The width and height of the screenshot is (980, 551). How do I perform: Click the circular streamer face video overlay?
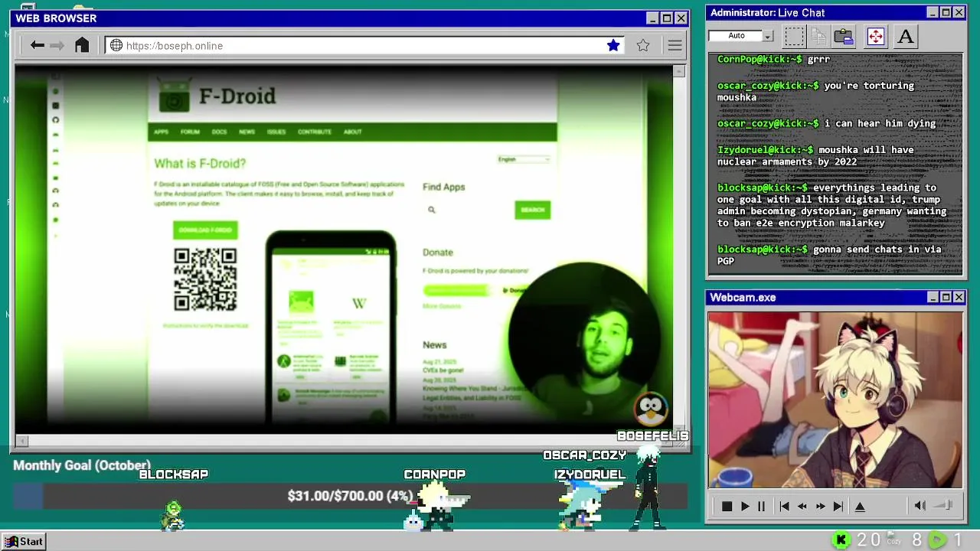pyautogui.click(x=584, y=341)
